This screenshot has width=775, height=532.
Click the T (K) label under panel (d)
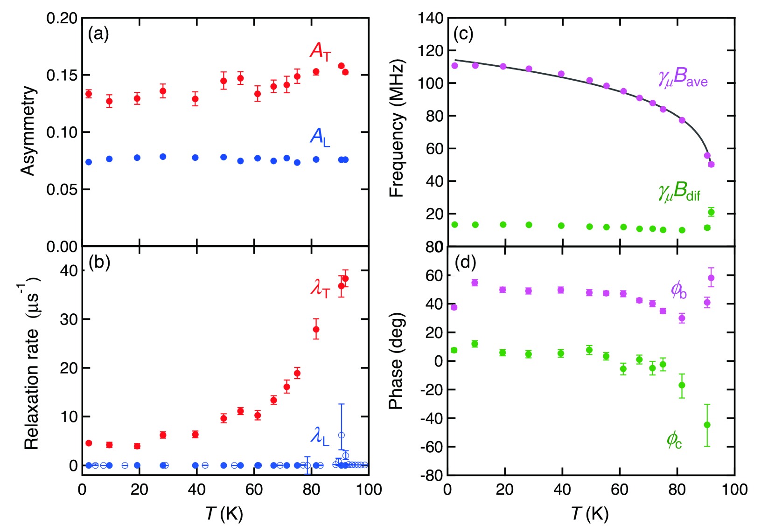(x=590, y=513)
